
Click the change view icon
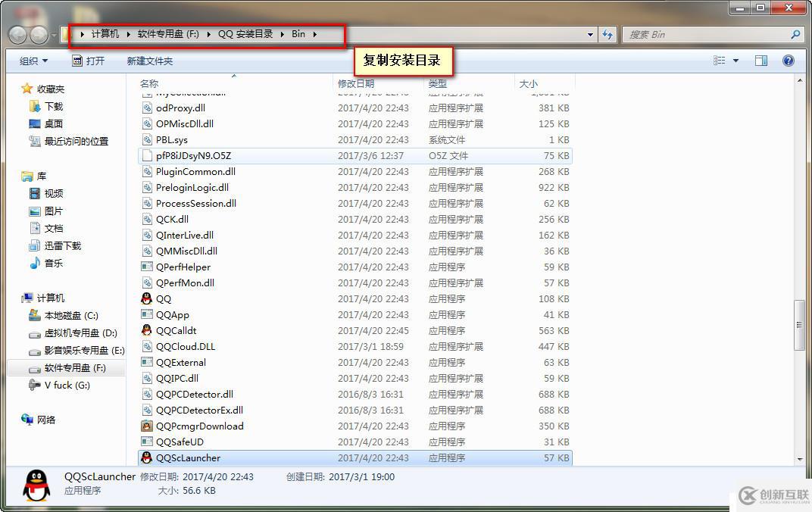(720, 61)
